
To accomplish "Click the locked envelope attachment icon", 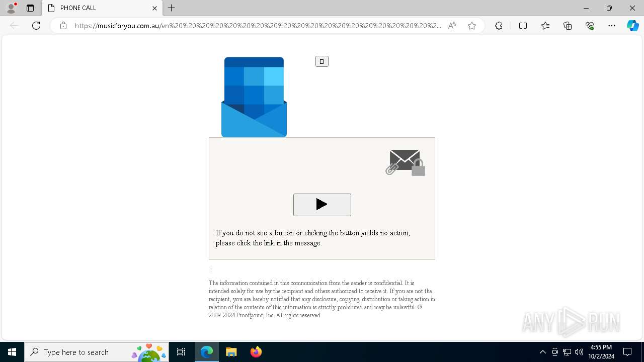I will click(406, 162).
